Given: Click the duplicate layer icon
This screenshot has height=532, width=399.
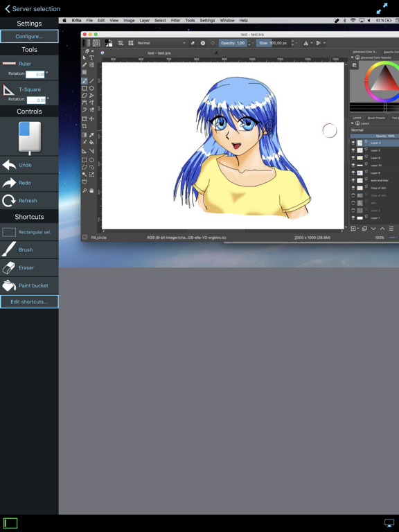Looking at the screenshot, I should (364, 229).
